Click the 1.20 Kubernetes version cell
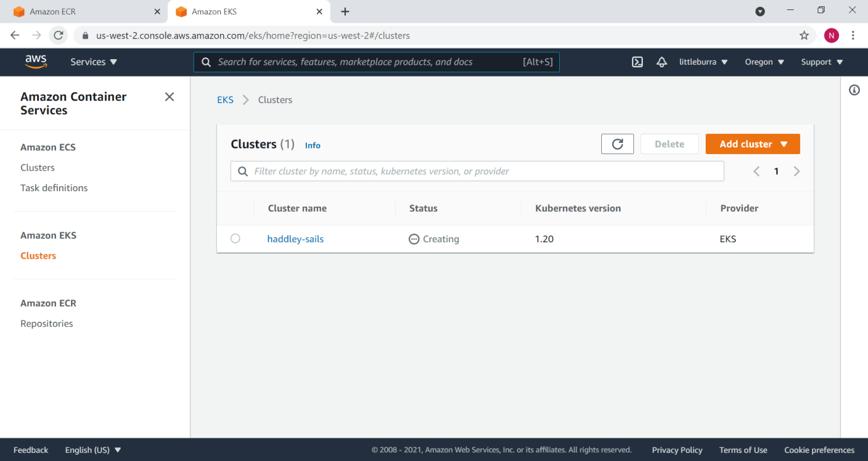This screenshot has height=461, width=868. point(544,239)
